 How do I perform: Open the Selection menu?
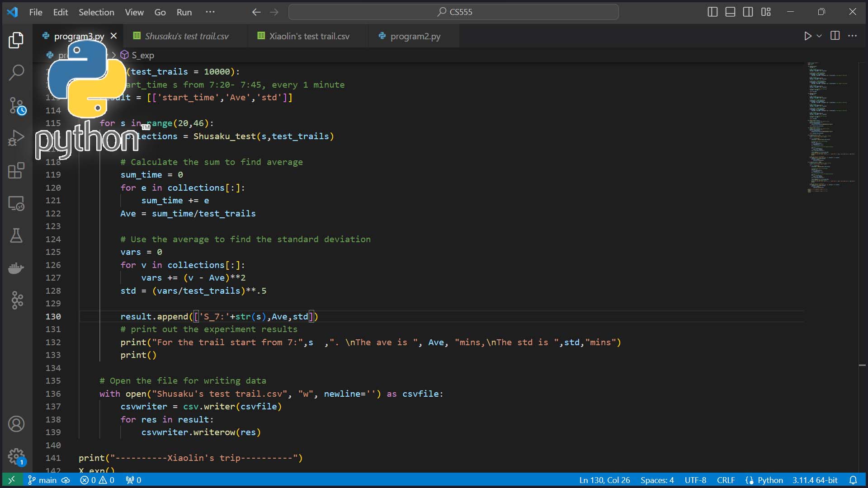coord(96,12)
